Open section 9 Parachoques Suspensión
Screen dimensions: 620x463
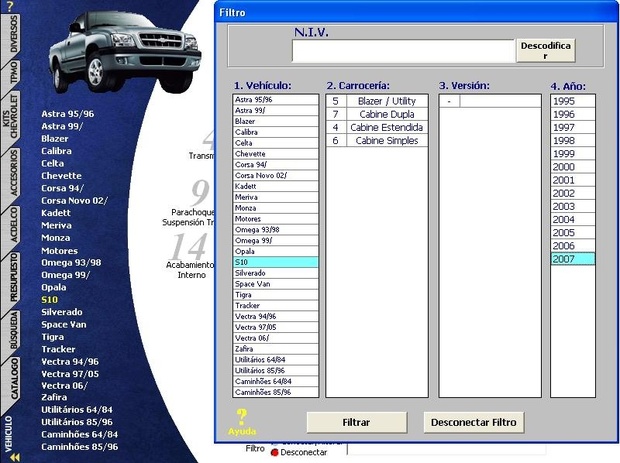(189, 203)
